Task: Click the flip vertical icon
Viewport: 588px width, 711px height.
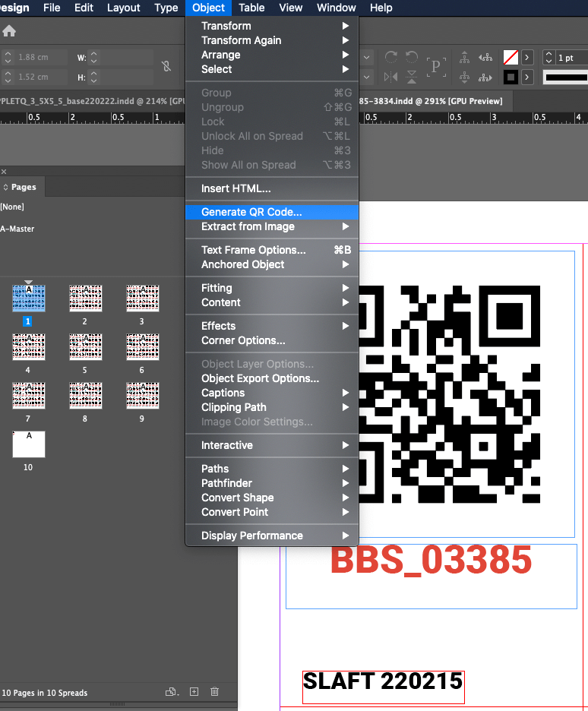Action: coord(412,77)
